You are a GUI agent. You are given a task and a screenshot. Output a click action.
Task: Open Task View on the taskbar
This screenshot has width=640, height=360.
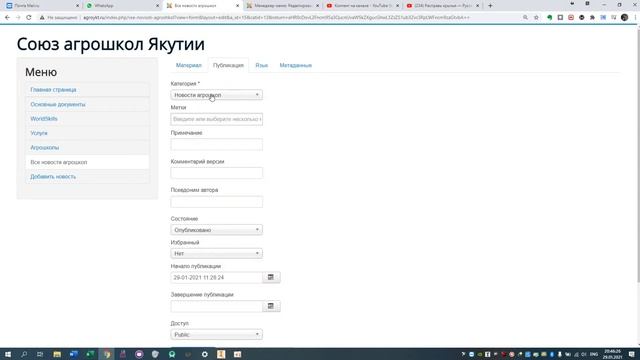click(40, 354)
